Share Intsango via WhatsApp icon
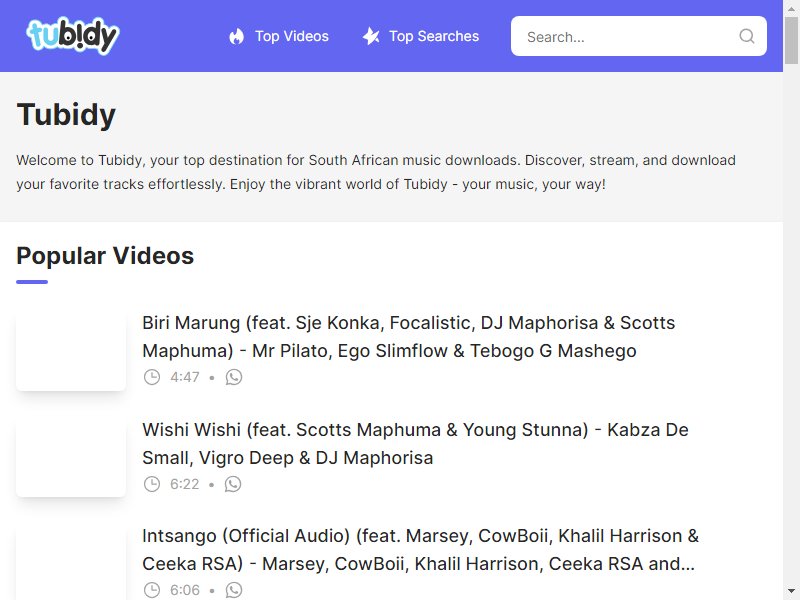The image size is (800, 600). click(234, 590)
